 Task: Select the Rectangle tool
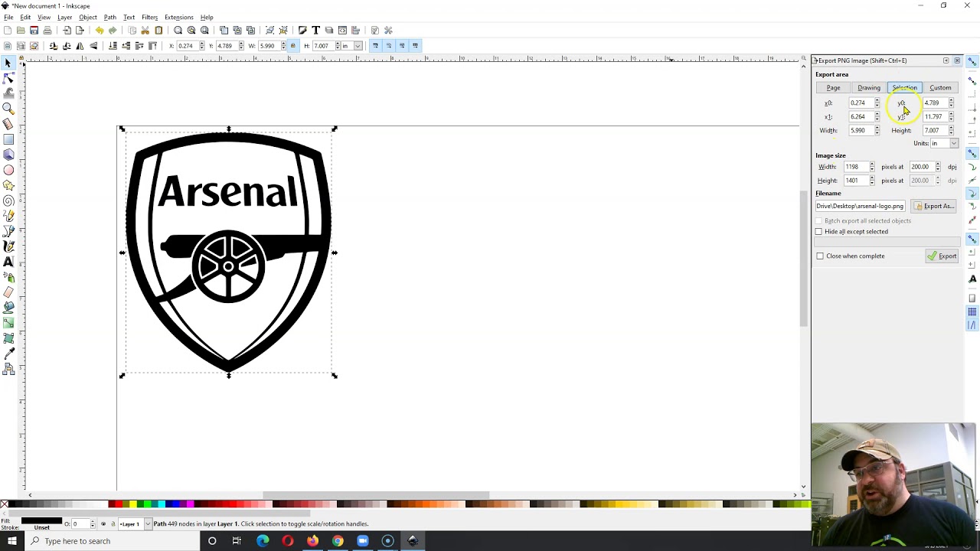[x=8, y=139]
